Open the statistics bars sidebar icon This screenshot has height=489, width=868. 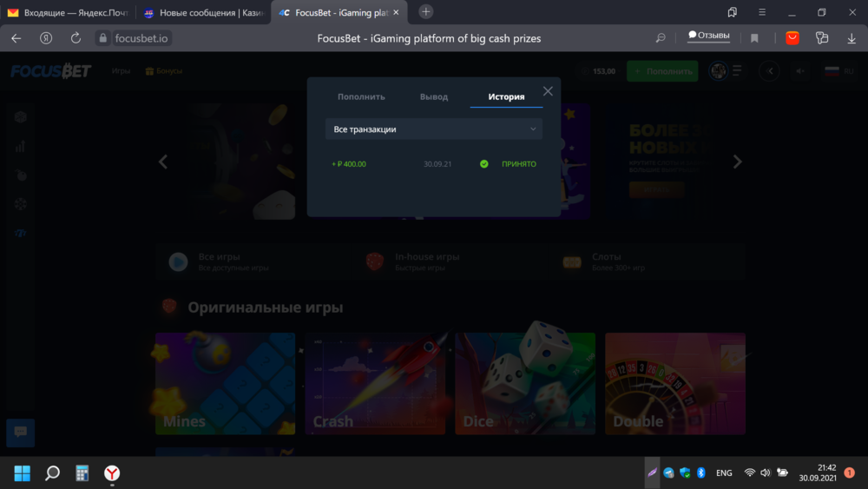[x=21, y=146]
